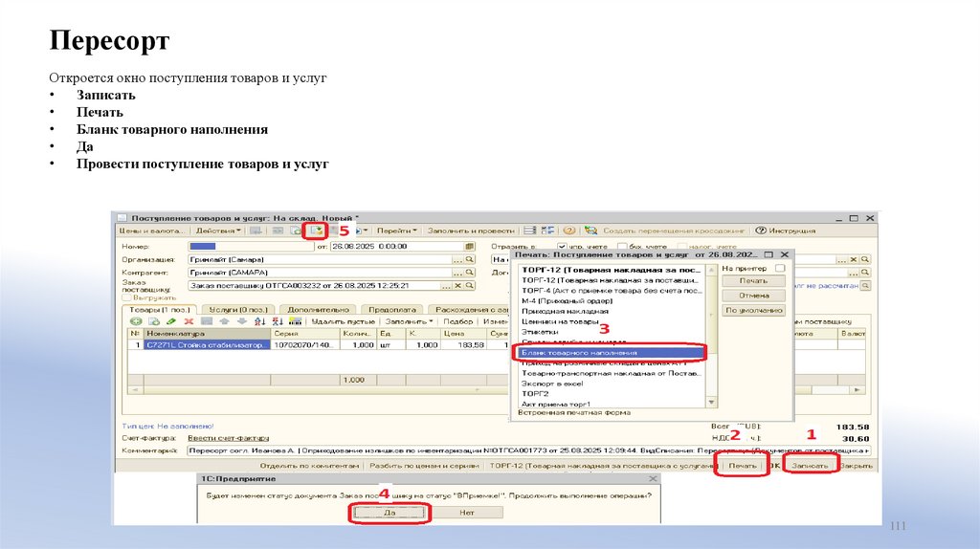Click the post document toolbar icon
Screen dimensions: 980x549
pyautogui.click(x=318, y=231)
